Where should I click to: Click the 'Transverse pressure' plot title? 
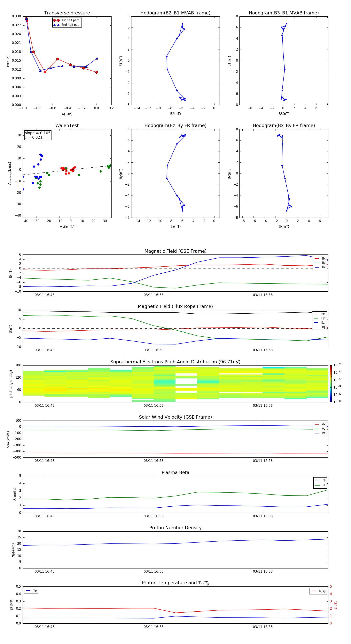point(67,13)
